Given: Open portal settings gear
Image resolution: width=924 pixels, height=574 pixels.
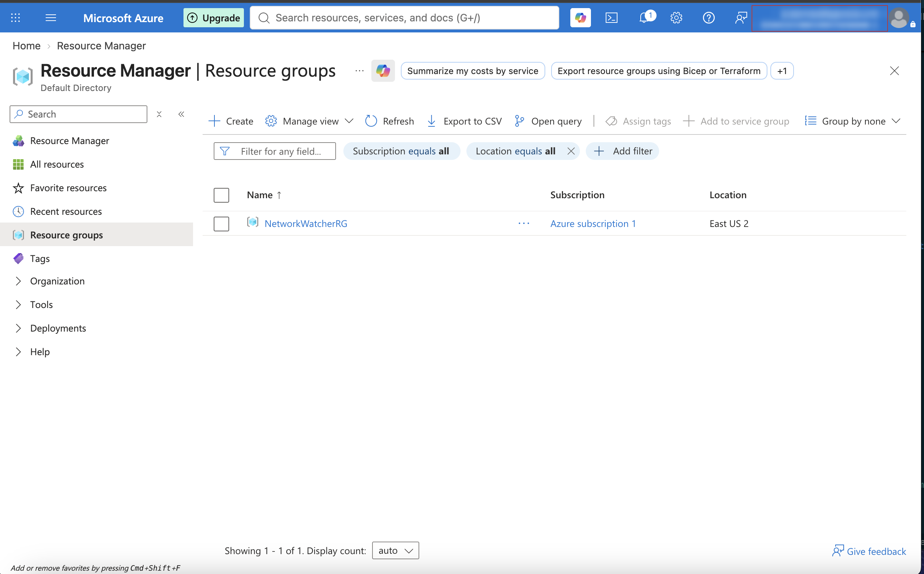Looking at the screenshot, I should [x=676, y=17].
